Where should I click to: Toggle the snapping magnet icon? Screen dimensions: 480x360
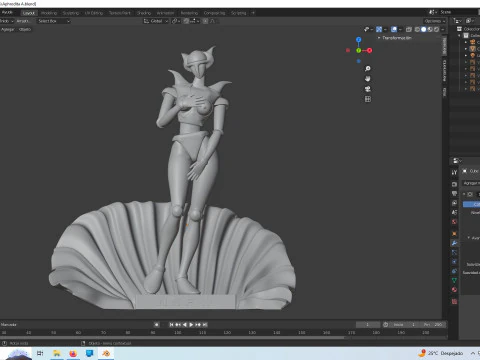point(187,21)
